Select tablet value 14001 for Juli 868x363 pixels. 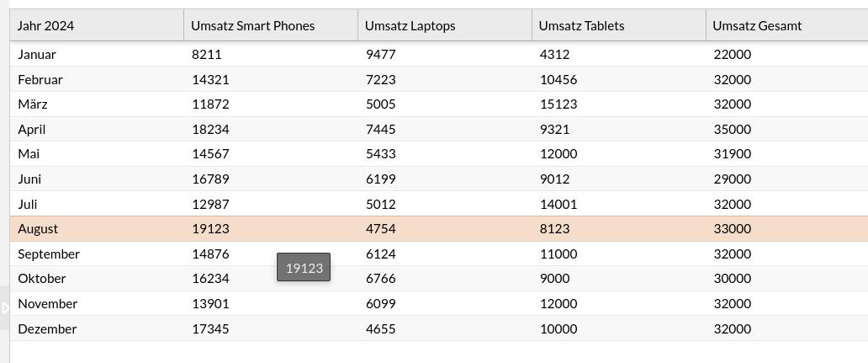(x=558, y=204)
